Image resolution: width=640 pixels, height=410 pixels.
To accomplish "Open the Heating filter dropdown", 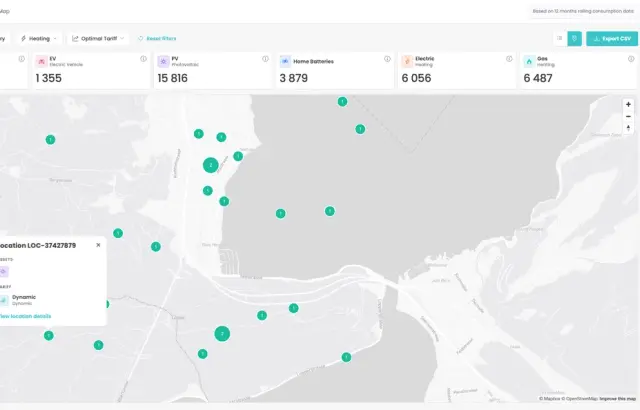I will [39, 38].
